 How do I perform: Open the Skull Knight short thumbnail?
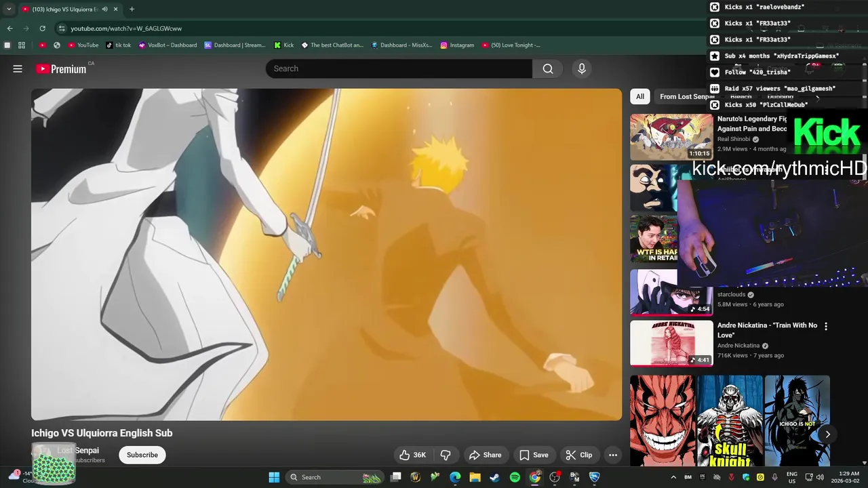pyautogui.click(x=730, y=421)
